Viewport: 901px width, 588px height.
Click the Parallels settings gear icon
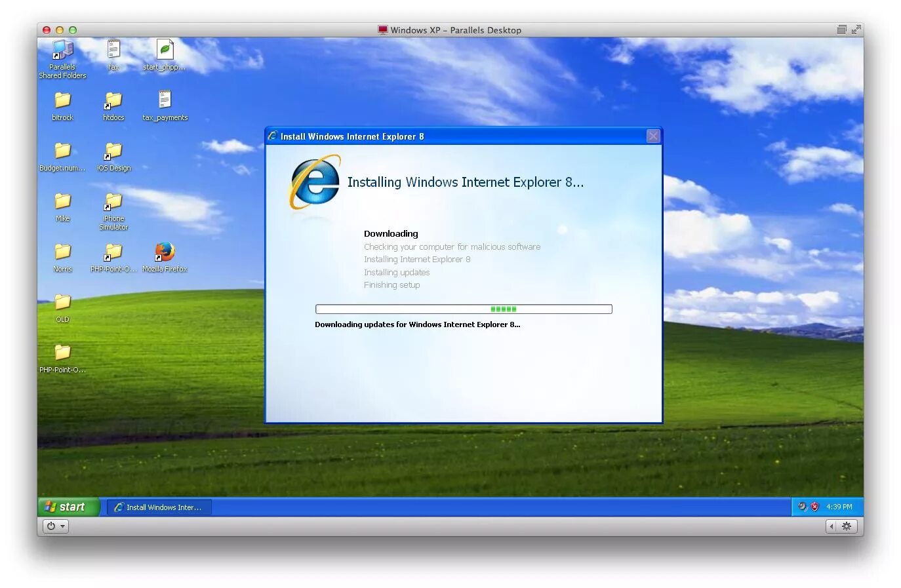pyautogui.click(x=847, y=526)
